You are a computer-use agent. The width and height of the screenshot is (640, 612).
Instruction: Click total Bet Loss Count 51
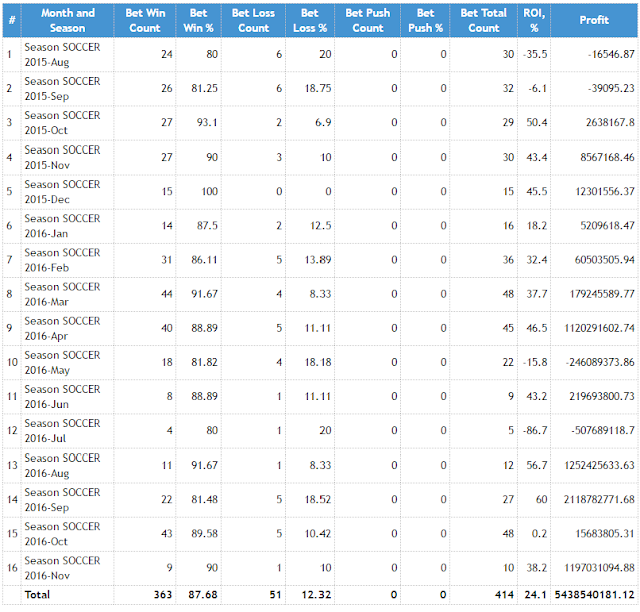[x=276, y=595]
